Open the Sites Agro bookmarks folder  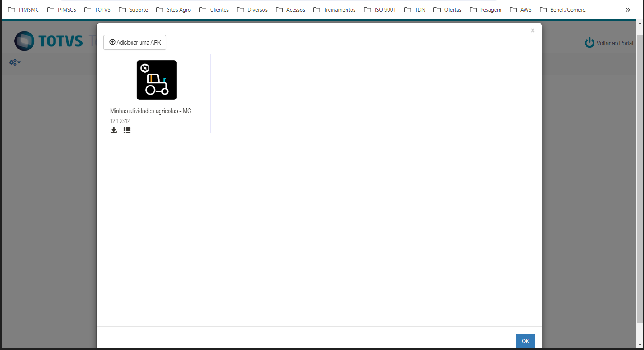pos(173,10)
